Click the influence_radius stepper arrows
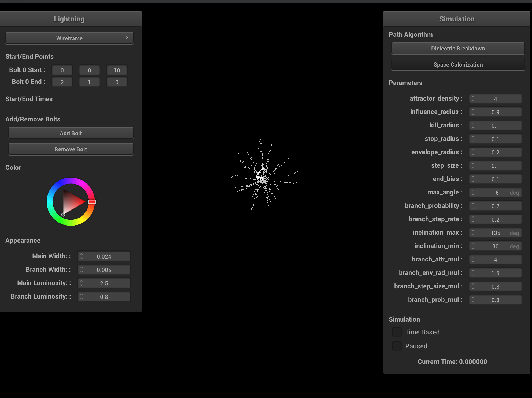The image size is (532, 398). (x=473, y=112)
